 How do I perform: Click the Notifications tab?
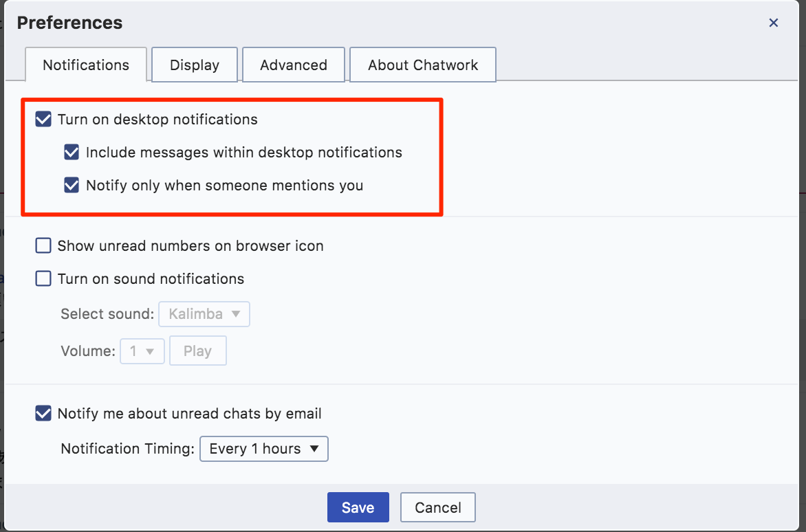coord(85,65)
